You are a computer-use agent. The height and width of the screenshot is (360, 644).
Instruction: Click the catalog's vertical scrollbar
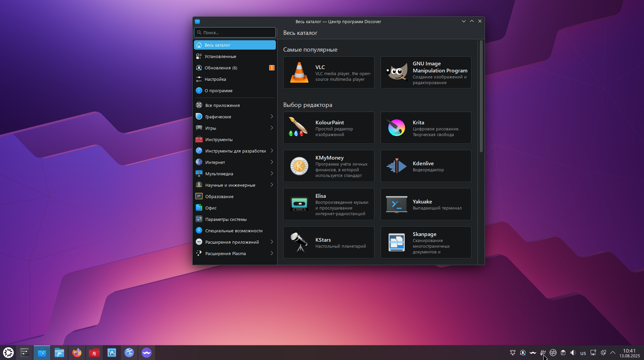(x=481, y=97)
